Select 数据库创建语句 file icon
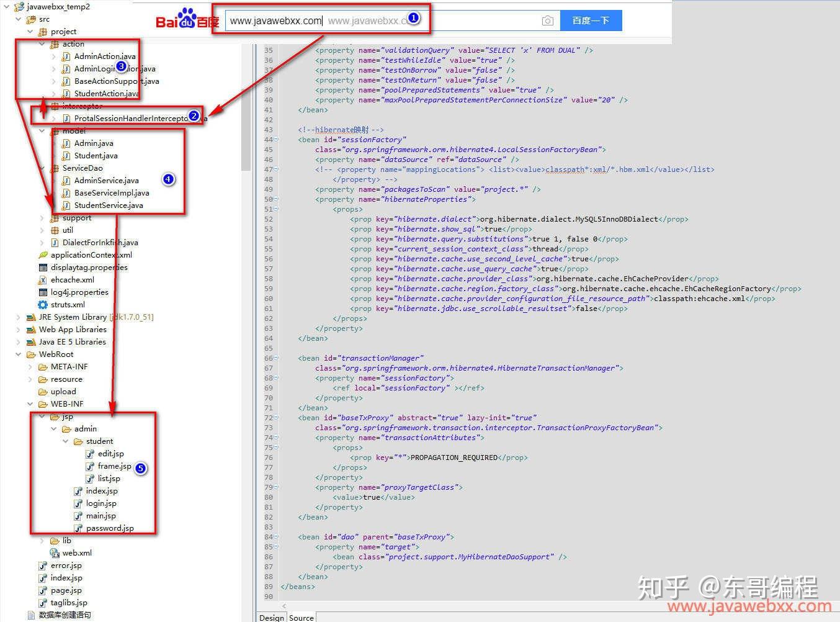 coord(31,615)
